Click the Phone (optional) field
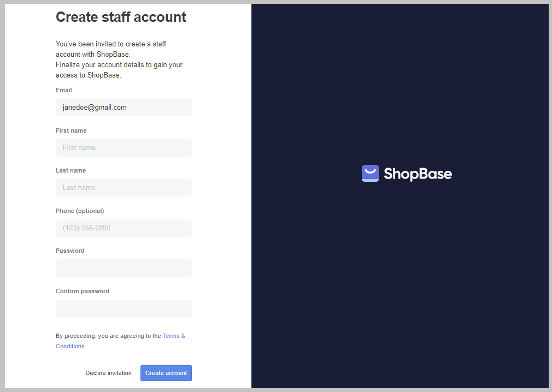The height and width of the screenshot is (392, 552). tap(124, 228)
